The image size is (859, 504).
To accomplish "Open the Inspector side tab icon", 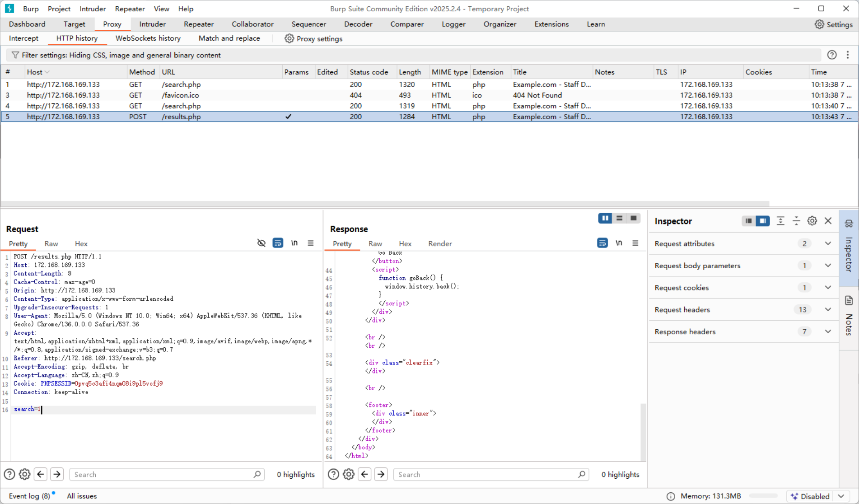I will click(849, 224).
